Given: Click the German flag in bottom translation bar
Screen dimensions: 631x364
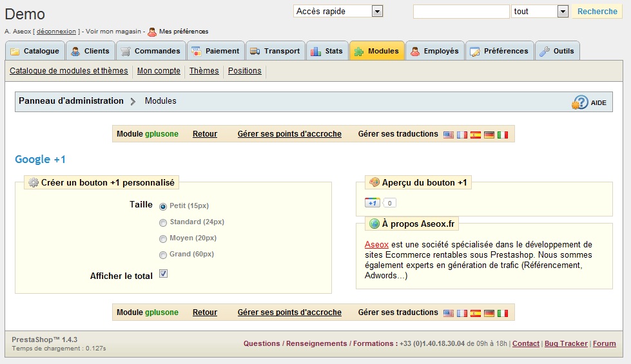Looking at the screenshot, I should [x=489, y=313].
